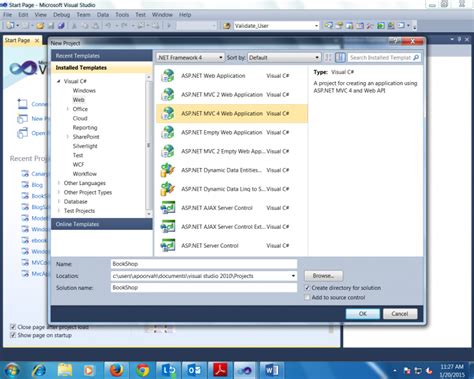Click the Windows Start button
The width and height of the screenshot is (474, 379).
pos(12,370)
